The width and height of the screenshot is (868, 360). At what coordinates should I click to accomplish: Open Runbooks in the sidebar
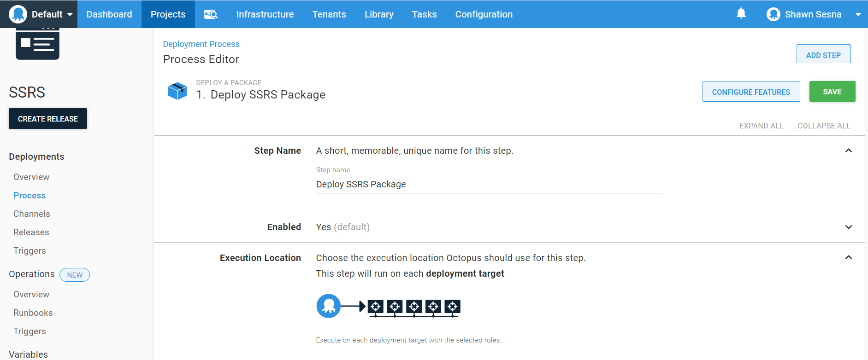[x=33, y=313]
